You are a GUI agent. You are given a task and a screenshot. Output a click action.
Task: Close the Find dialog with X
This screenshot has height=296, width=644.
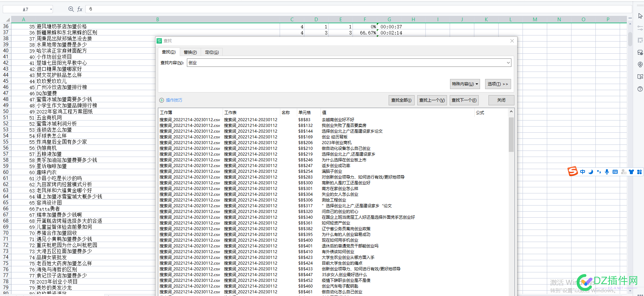(x=512, y=41)
